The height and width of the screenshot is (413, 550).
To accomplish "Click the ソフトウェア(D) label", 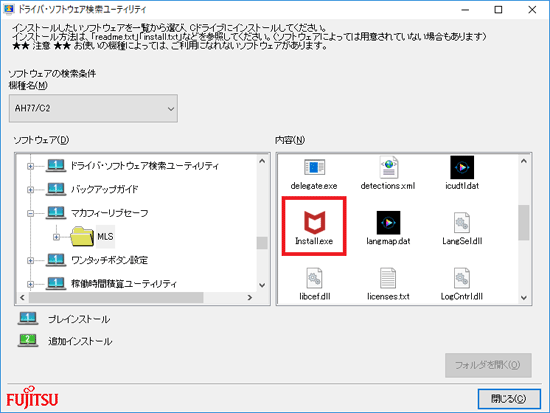I will pos(41,140).
